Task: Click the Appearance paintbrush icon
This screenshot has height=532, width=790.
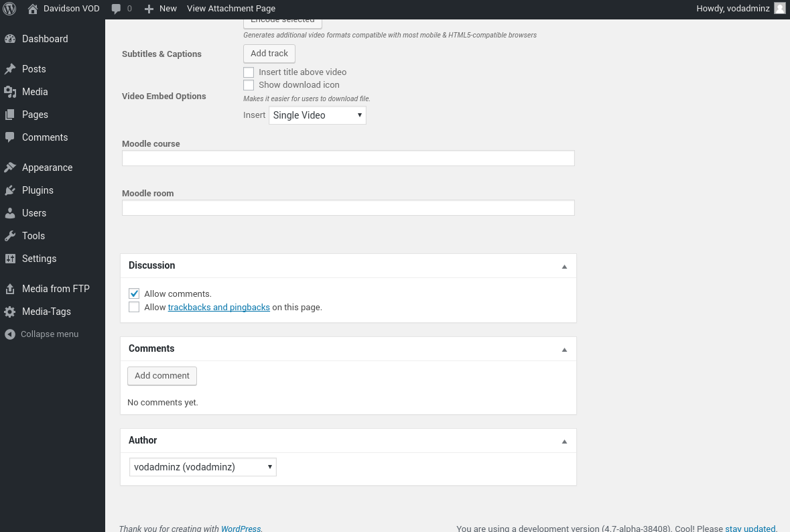Action: tap(10, 168)
